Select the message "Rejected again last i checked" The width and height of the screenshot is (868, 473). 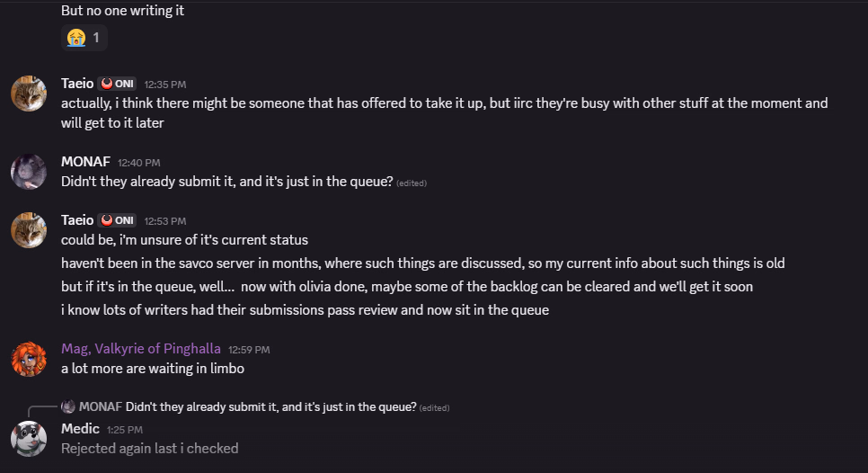(149, 448)
